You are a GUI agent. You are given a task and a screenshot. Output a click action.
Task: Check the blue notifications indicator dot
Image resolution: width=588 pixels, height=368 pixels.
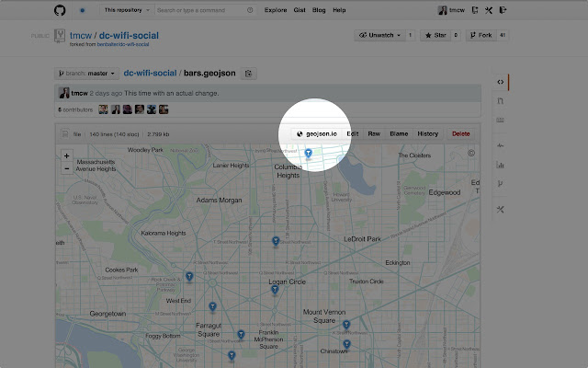83,10
